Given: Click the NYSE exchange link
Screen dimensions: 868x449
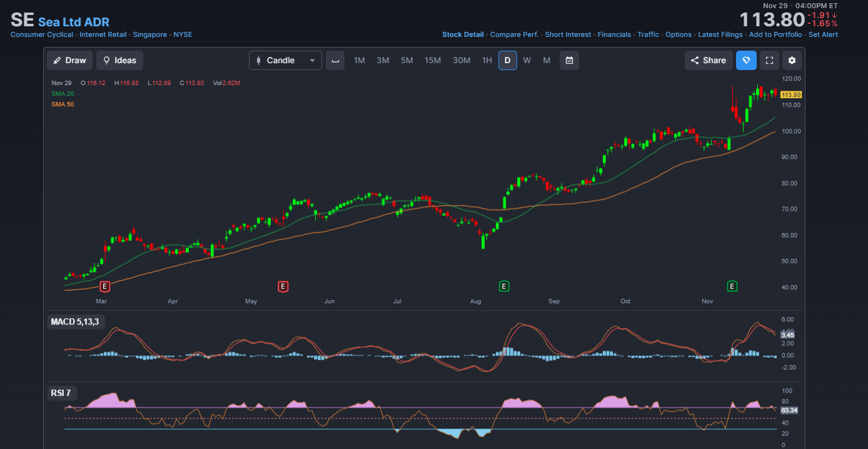Looking at the screenshot, I should pyautogui.click(x=183, y=34).
